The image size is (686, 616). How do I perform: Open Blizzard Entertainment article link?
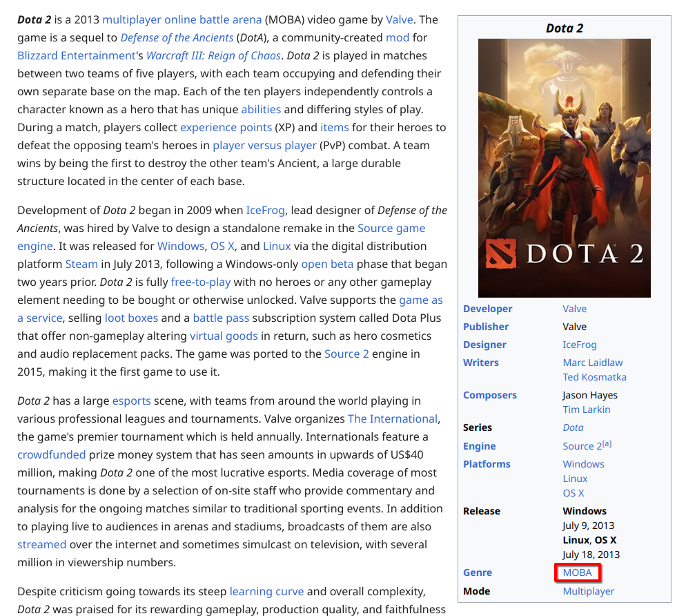pyautogui.click(x=77, y=56)
